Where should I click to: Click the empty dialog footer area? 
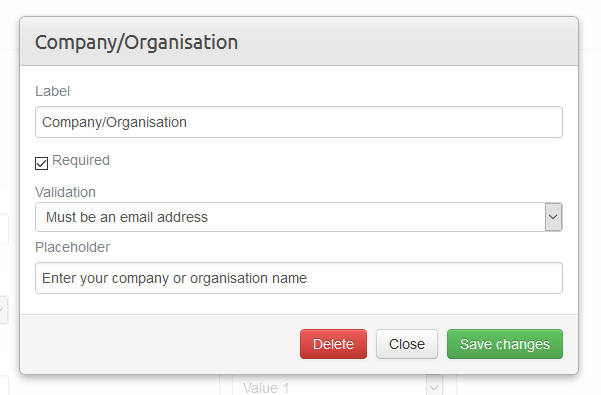[159, 344]
